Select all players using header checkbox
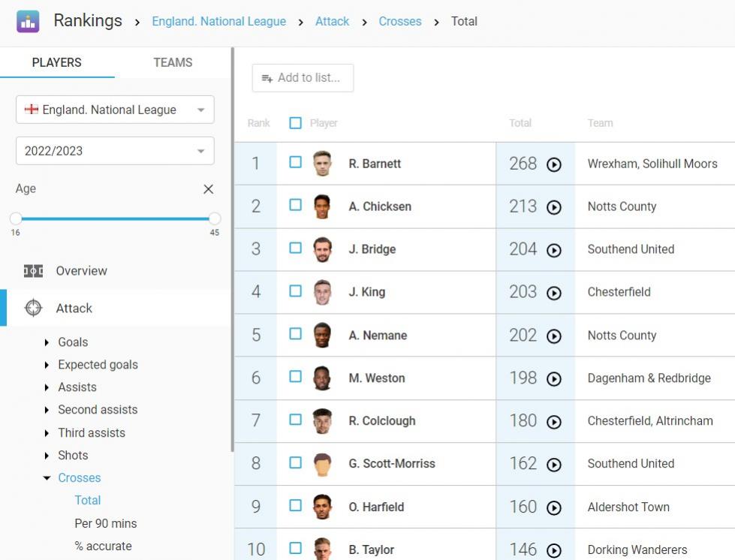The height and width of the screenshot is (560, 735). point(295,123)
